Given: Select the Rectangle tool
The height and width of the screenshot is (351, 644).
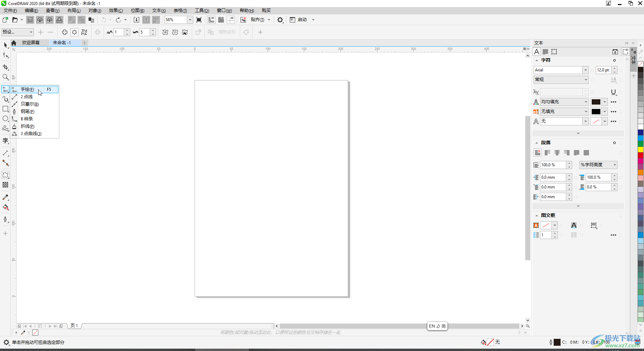Looking at the screenshot, I should [5, 109].
